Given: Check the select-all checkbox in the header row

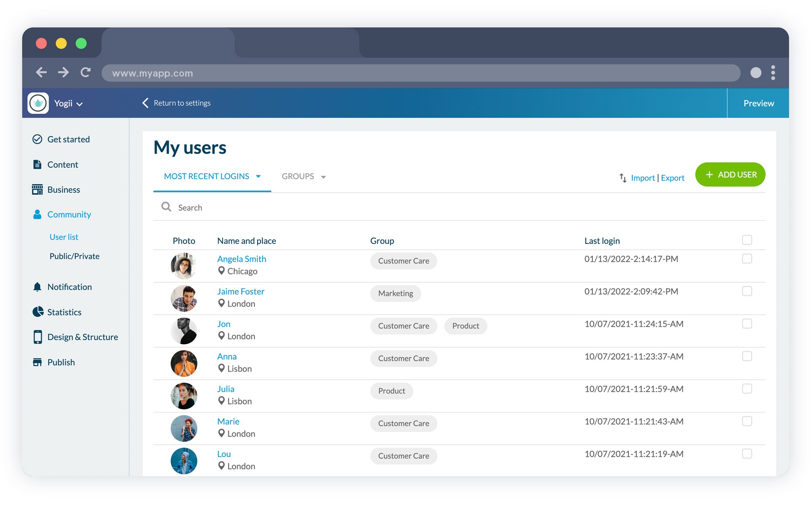Looking at the screenshot, I should [747, 239].
